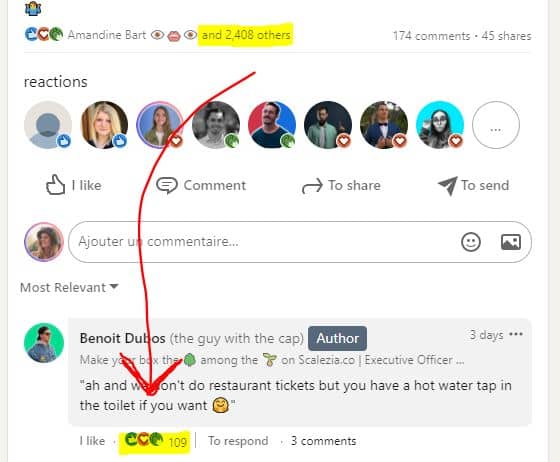This screenshot has height=462, width=560.
Task: Click the thumbs-up 'I like' icon
Action: 55,185
